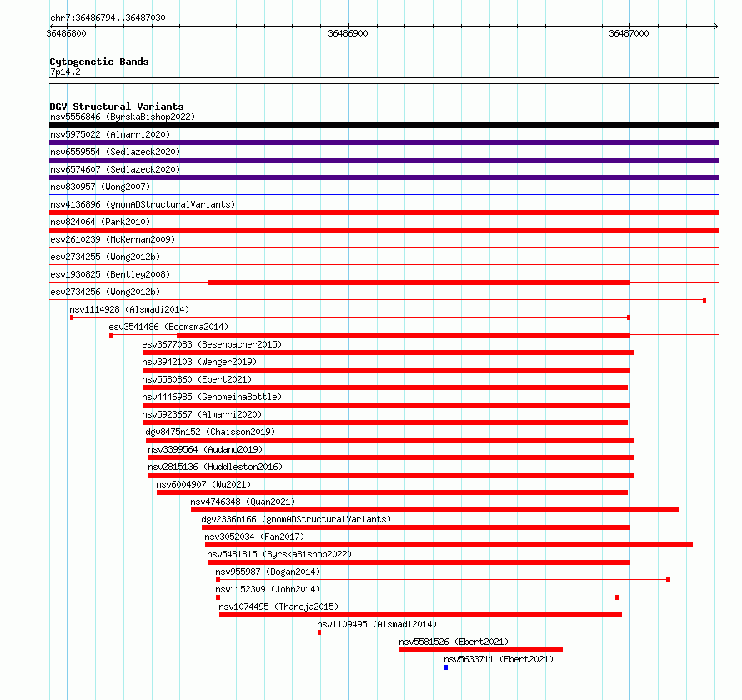742x700 pixels.
Task: Click the chr7:36486794..36487030 coordinates label
Action: coord(108,17)
